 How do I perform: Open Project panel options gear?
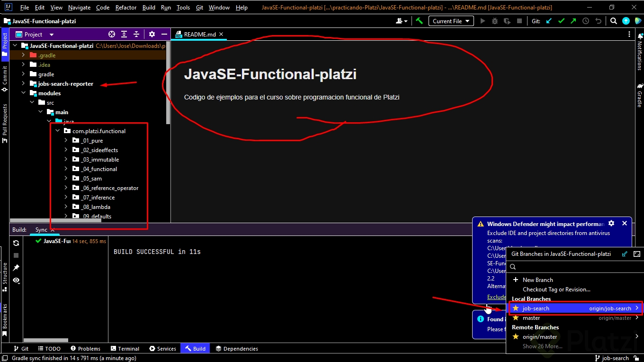tap(152, 34)
